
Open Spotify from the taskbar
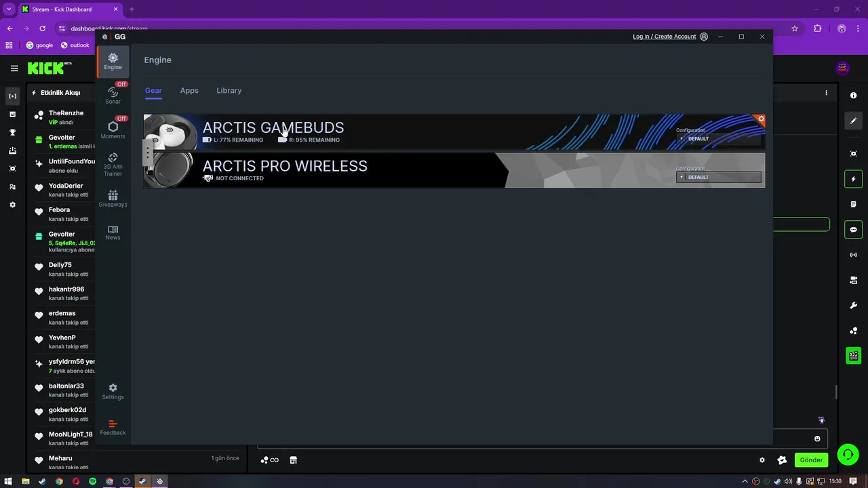93,481
